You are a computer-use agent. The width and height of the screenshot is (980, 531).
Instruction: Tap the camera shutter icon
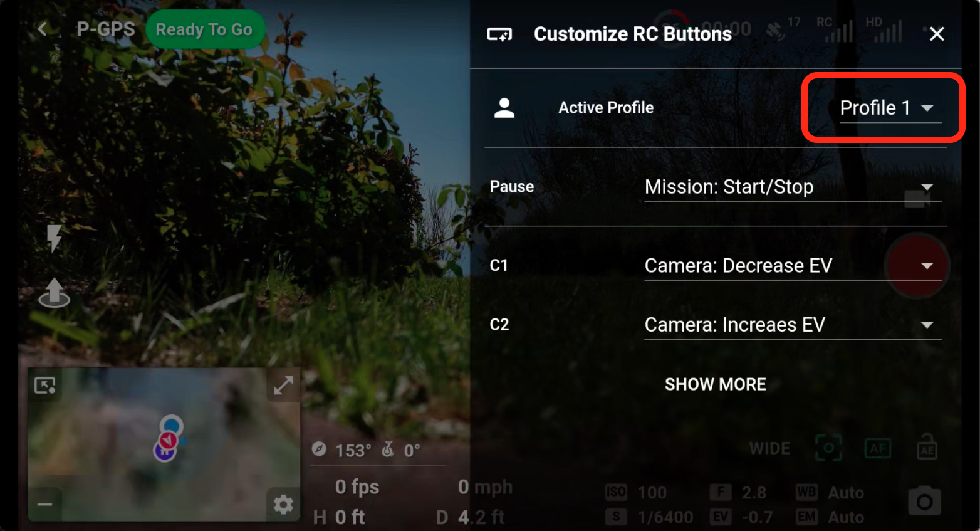click(x=924, y=501)
